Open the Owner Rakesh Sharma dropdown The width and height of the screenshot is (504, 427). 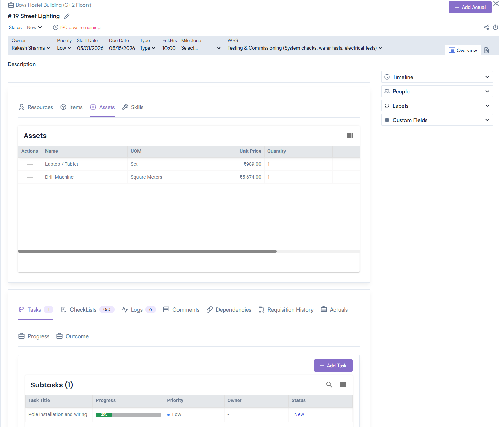coord(31,48)
